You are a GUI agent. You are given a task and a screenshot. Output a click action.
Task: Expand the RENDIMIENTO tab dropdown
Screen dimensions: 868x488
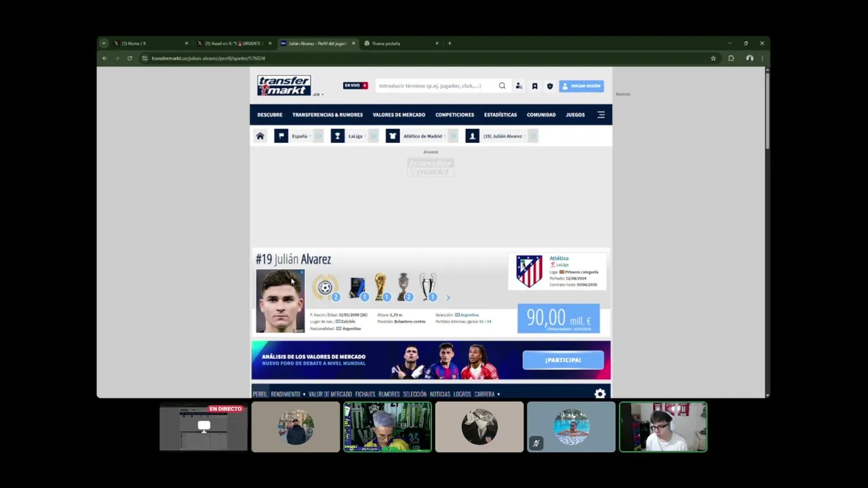[x=288, y=394]
